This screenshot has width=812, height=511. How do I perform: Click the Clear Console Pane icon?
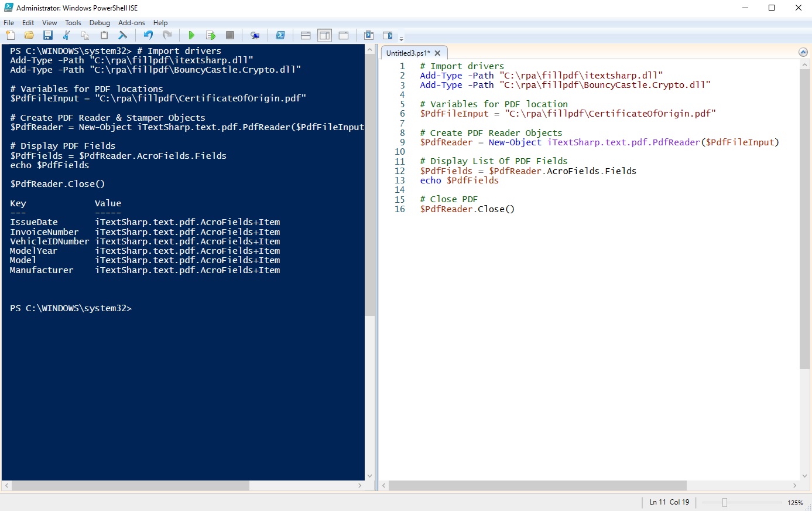click(x=123, y=36)
